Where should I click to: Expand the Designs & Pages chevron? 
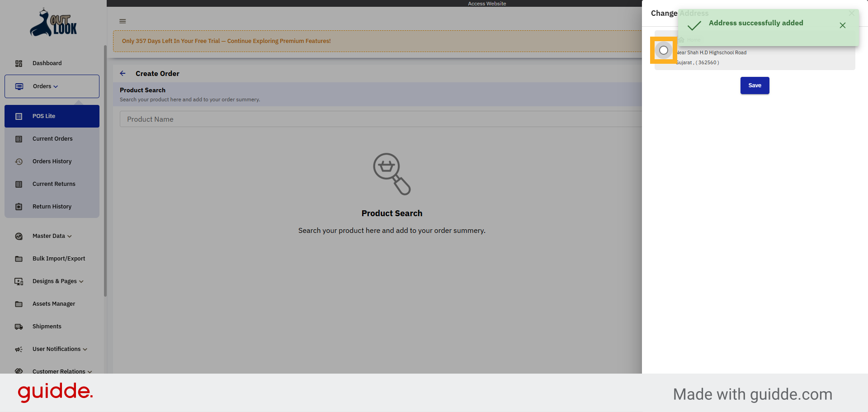point(81,281)
